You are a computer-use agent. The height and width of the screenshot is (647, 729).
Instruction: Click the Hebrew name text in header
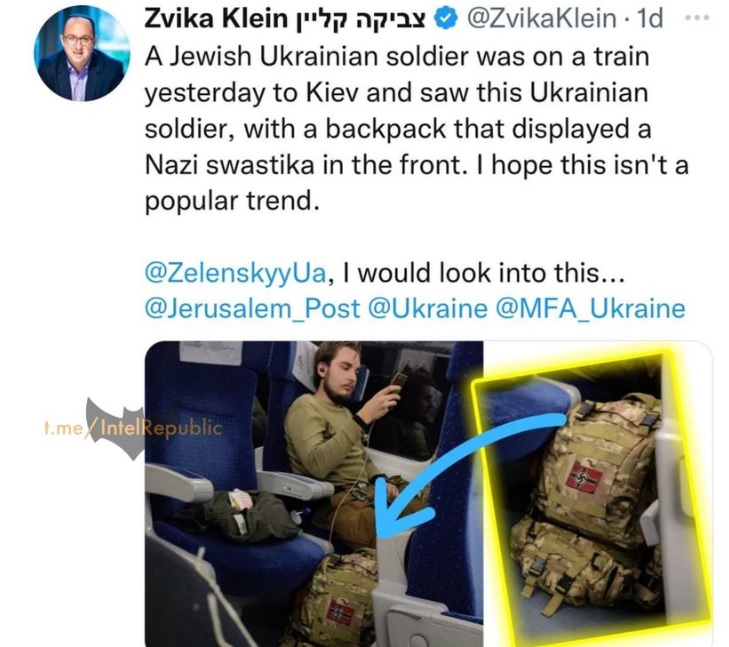(360, 19)
